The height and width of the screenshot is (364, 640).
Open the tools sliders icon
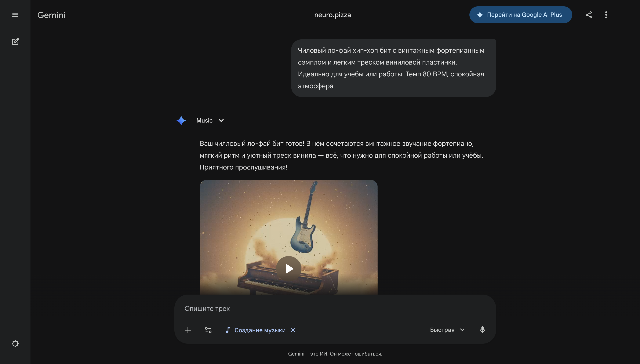pos(208,330)
